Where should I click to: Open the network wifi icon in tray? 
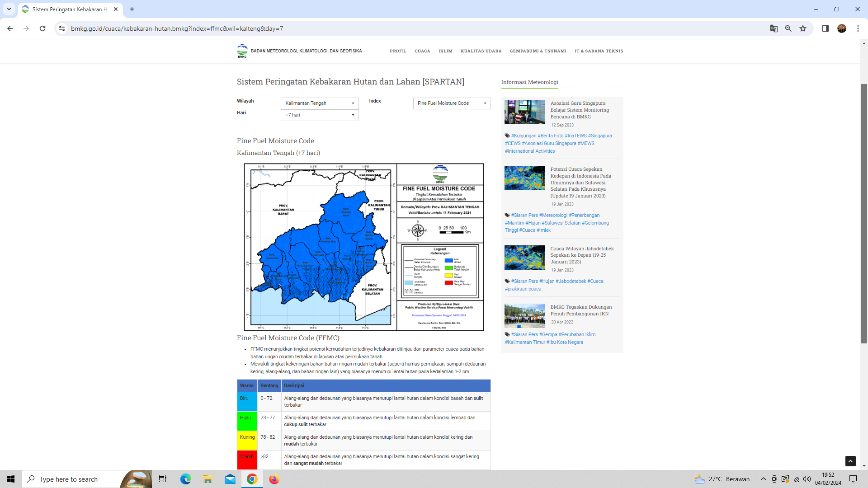pyautogui.click(x=797, y=479)
